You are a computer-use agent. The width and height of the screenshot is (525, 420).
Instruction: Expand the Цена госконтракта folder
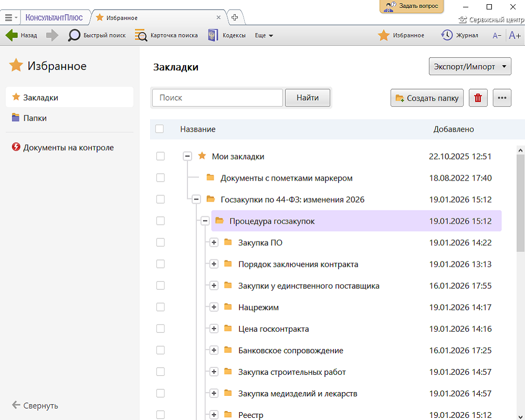click(214, 329)
